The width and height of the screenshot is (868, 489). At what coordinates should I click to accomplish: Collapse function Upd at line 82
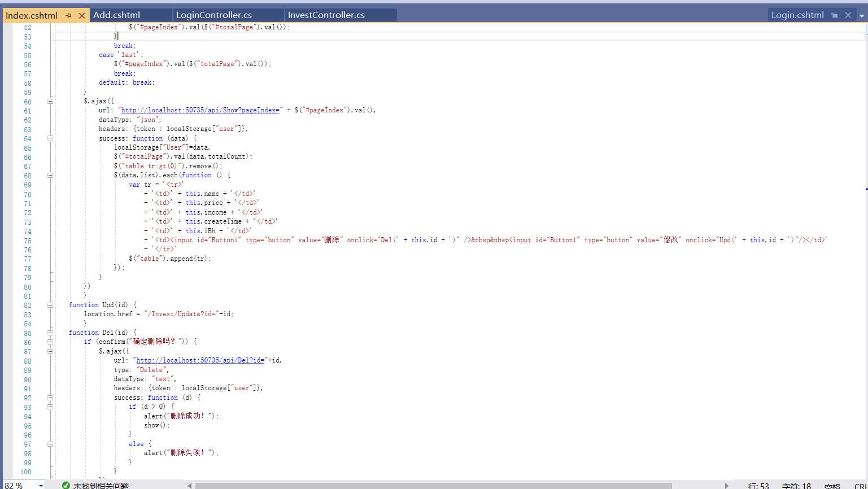50,305
